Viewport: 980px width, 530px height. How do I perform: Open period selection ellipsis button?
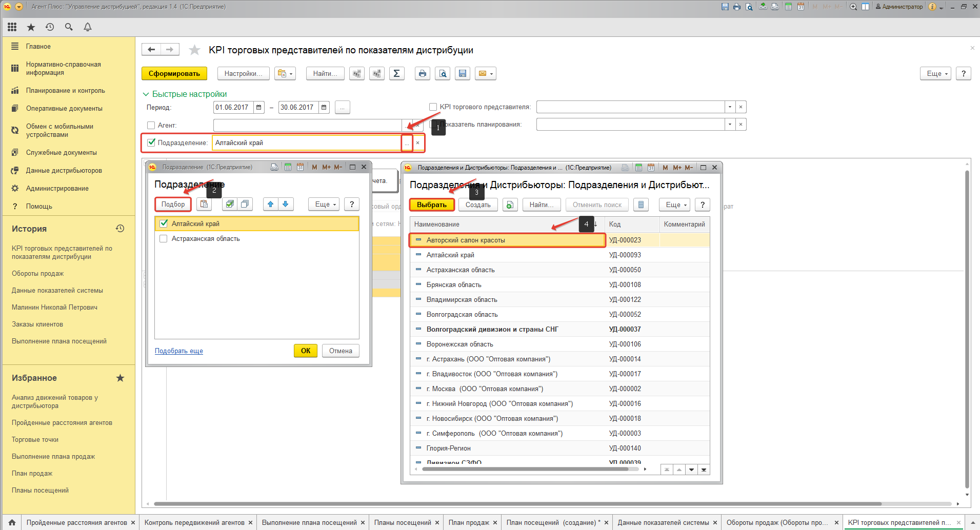tap(343, 107)
